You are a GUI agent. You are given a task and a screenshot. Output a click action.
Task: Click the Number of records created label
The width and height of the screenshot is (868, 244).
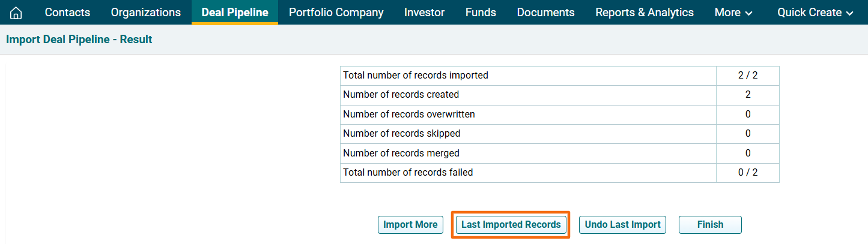tap(401, 95)
